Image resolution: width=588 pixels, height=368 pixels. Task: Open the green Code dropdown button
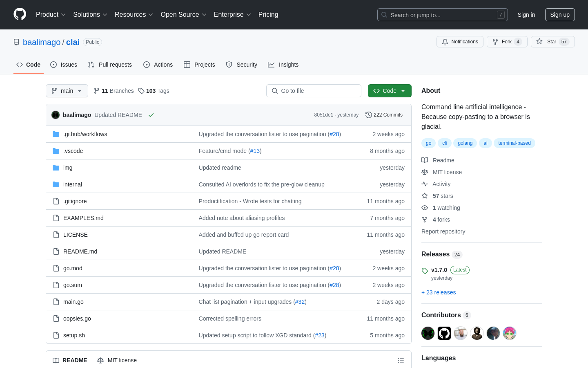(390, 91)
